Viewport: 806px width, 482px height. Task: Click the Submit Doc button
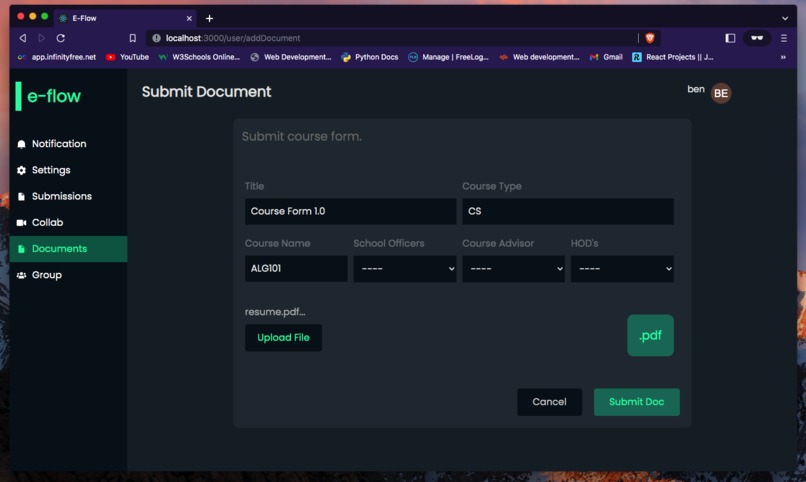click(x=636, y=402)
